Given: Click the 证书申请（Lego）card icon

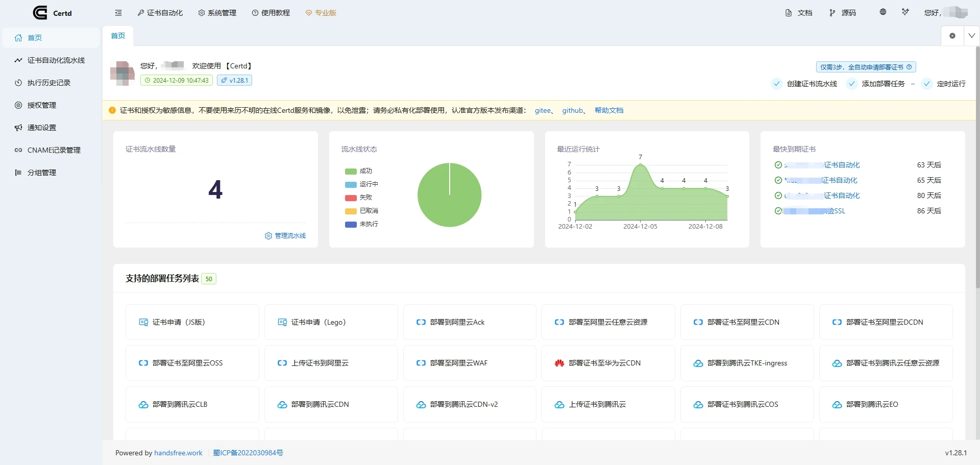Looking at the screenshot, I should point(282,322).
